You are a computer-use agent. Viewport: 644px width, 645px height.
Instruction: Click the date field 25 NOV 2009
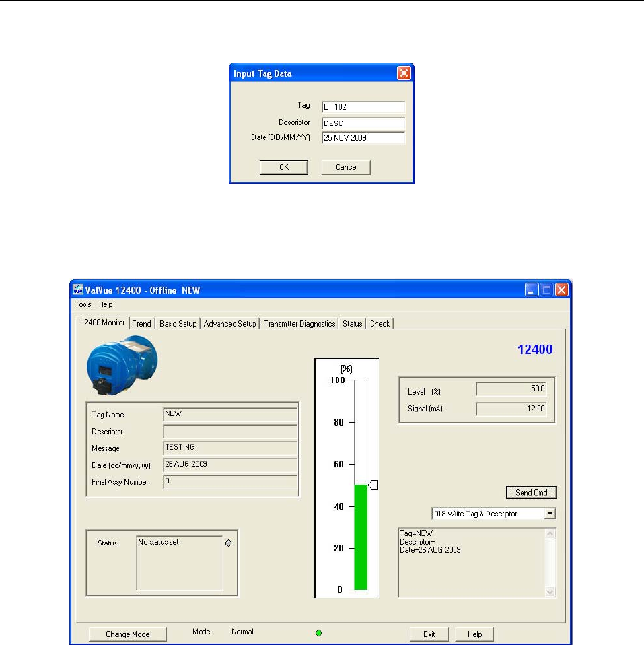363,138
